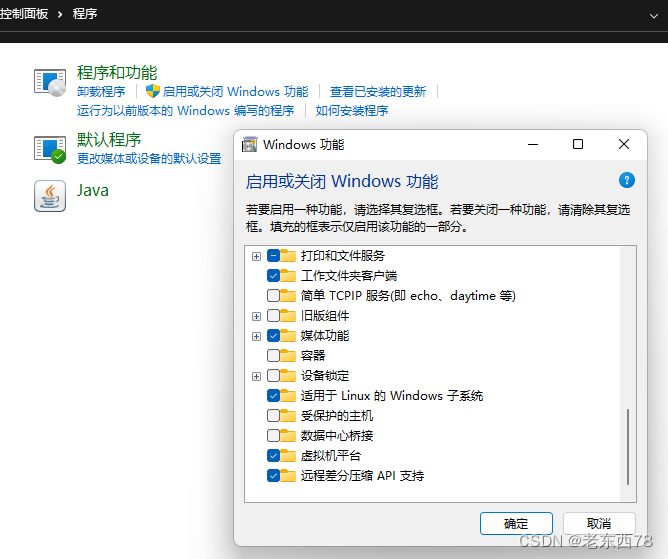This screenshot has height=559, width=668.
Task: Click folder icon of 适用于 Linux 的 Windows 子系统
Action: coord(288,396)
